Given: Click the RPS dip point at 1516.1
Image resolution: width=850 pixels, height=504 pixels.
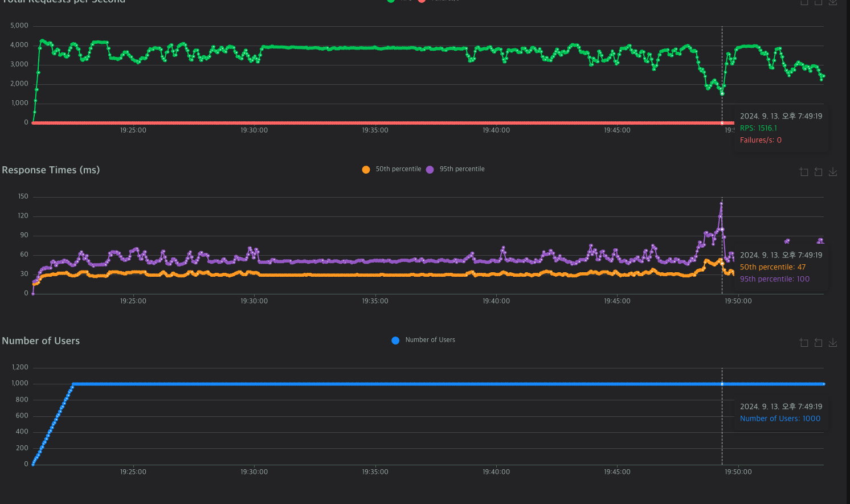Looking at the screenshot, I should pos(722,93).
